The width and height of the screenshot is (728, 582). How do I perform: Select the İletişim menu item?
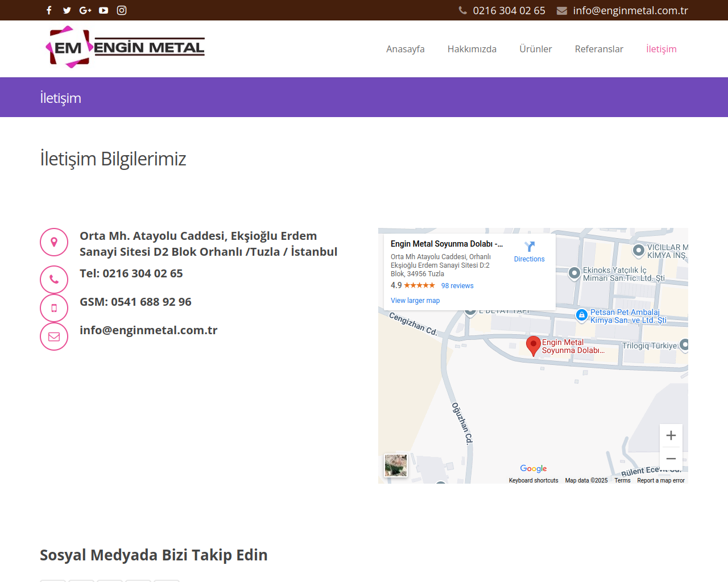[x=661, y=49]
